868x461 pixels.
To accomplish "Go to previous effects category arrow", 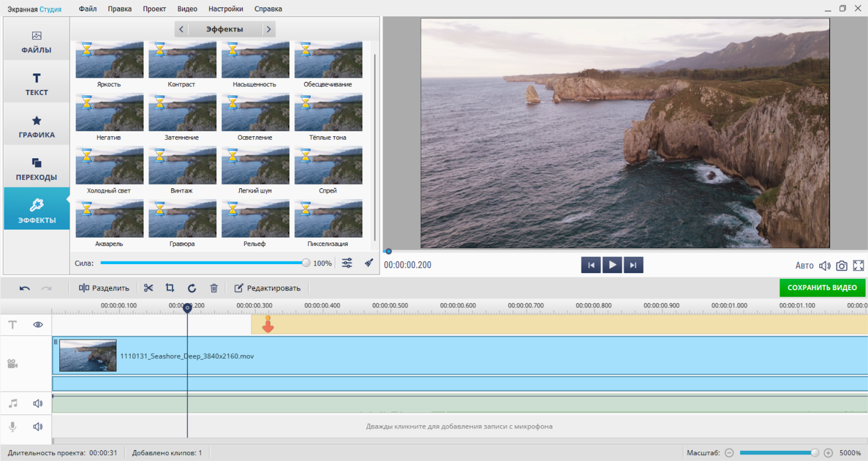I will 181,29.
